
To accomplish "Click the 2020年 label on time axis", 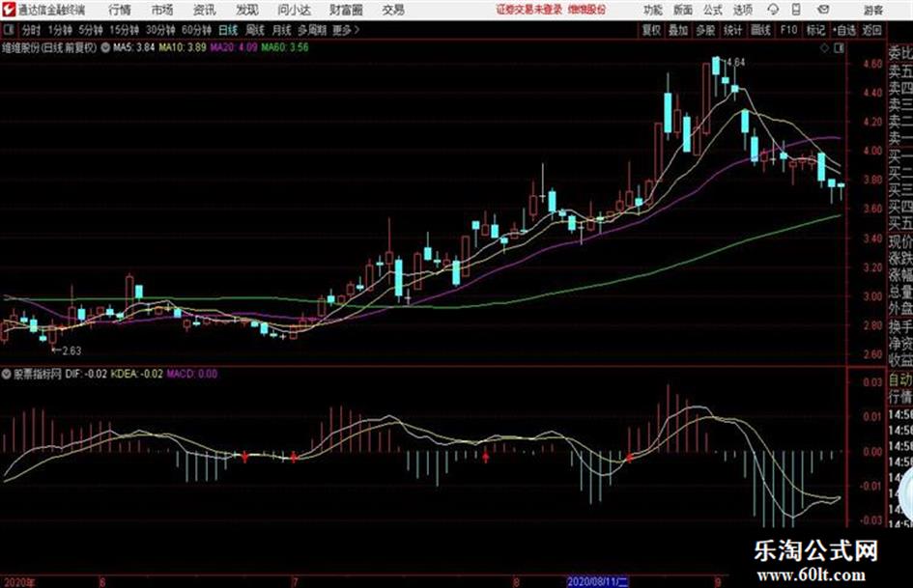I will 19,581.
